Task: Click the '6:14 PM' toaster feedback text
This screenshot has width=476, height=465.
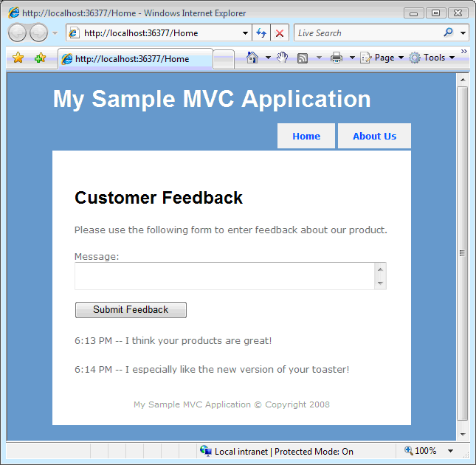Action: tap(212, 369)
